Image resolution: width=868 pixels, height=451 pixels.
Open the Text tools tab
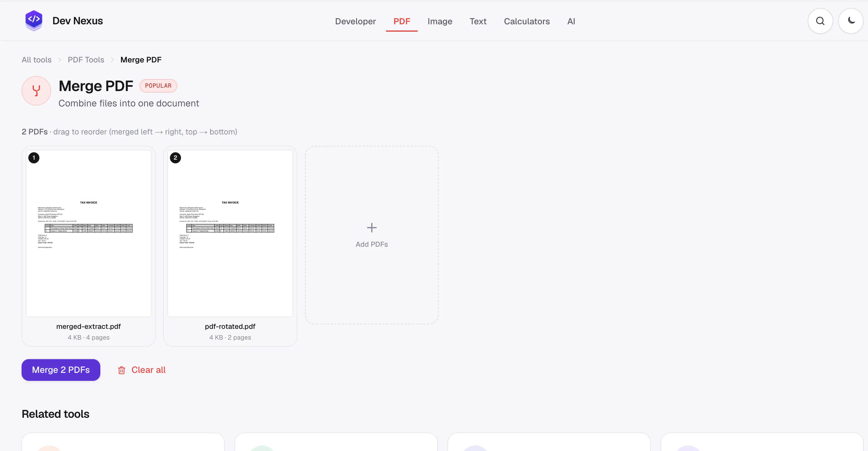pos(478,21)
